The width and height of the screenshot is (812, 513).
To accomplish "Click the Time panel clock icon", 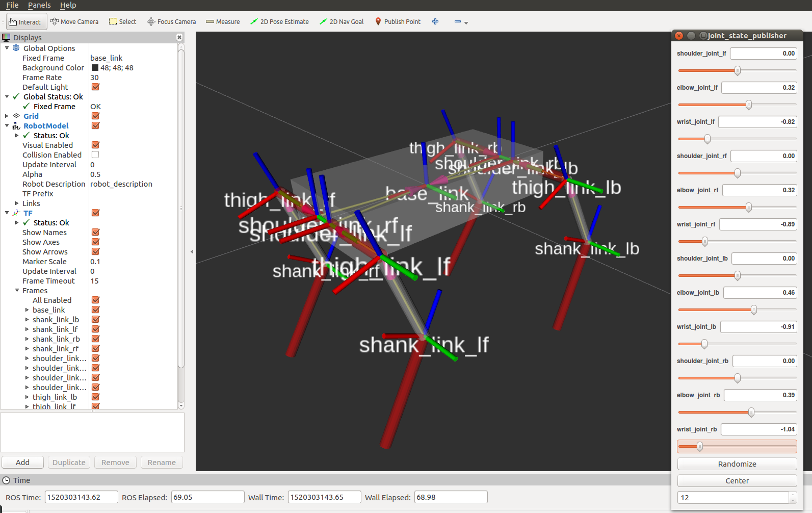I will (x=6, y=480).
